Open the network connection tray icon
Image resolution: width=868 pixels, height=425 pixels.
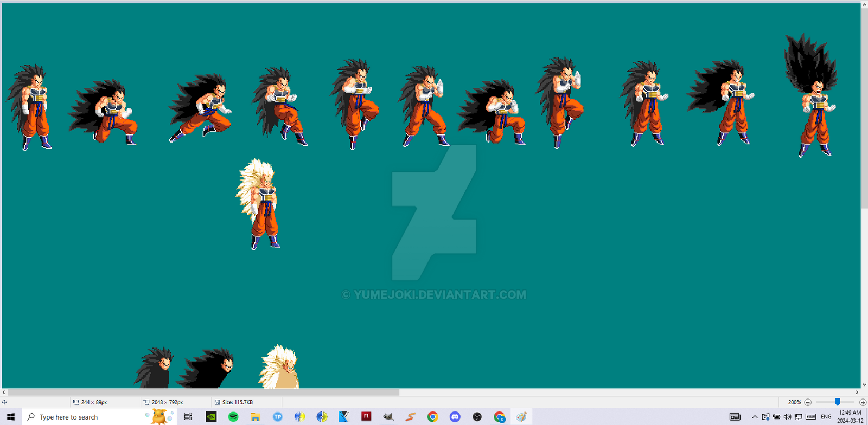pyautogui.click(x=799, y=417)
